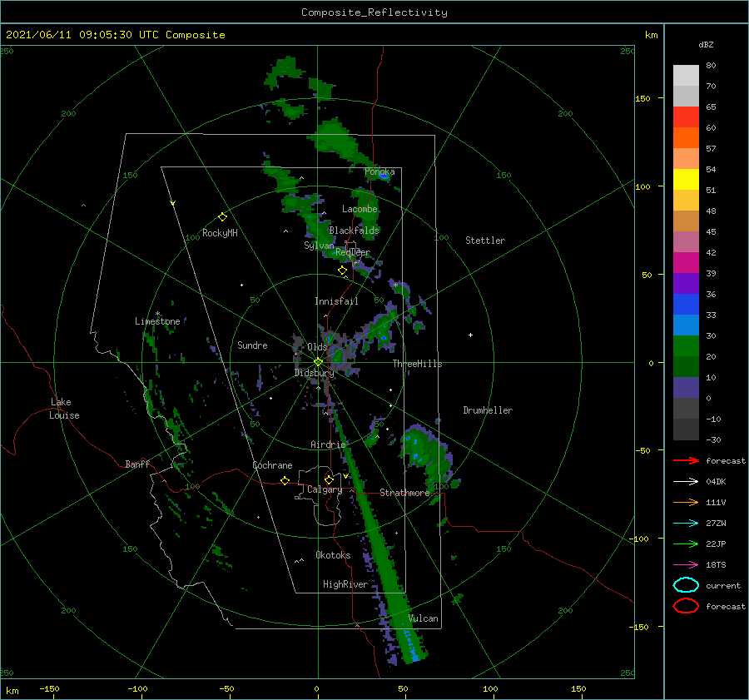This screenshot has height=700, width=749.
Task: Select the Airdrie label
Action: tap(328, 444)
